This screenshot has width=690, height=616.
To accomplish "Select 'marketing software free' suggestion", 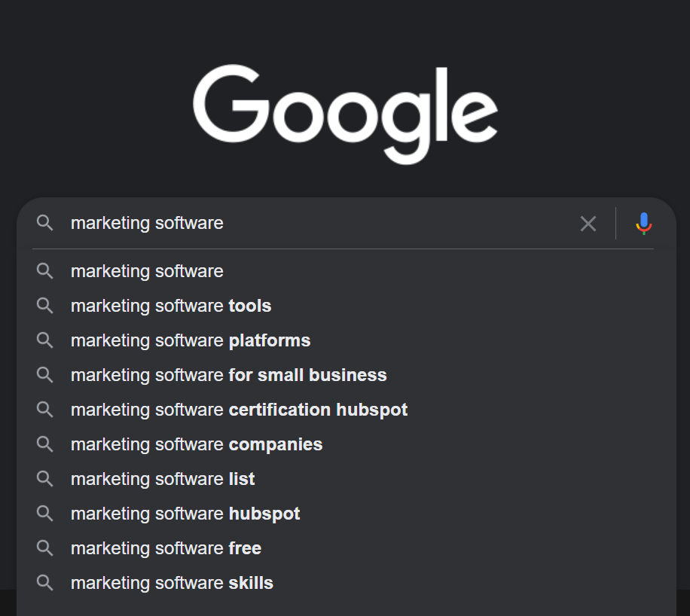I will [x=347, y=548].
